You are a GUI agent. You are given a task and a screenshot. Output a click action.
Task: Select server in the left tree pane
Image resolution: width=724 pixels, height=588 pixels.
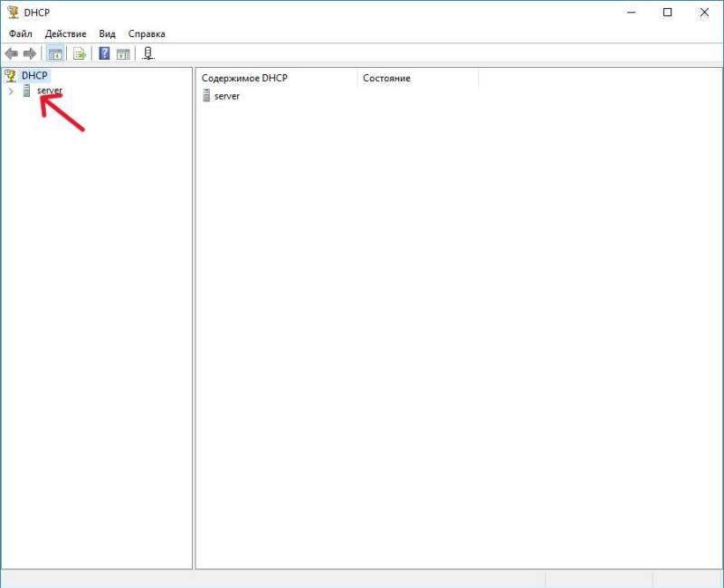pyautogui.click(x=49, y=91)
